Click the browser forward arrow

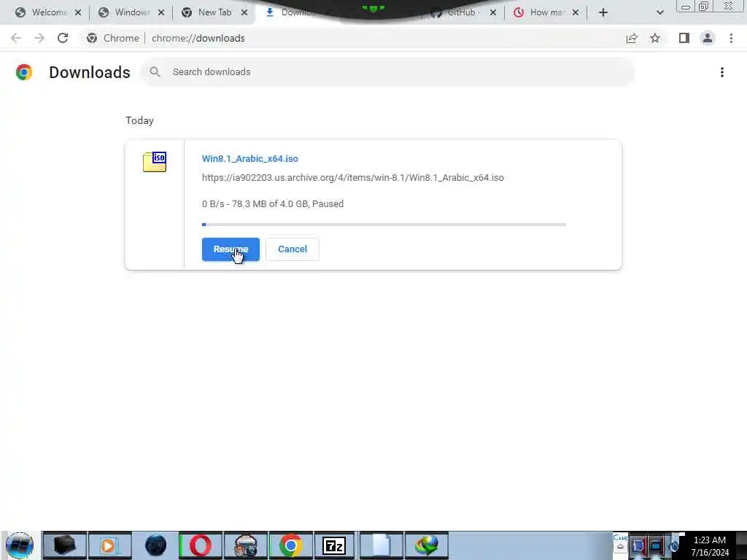39,38
